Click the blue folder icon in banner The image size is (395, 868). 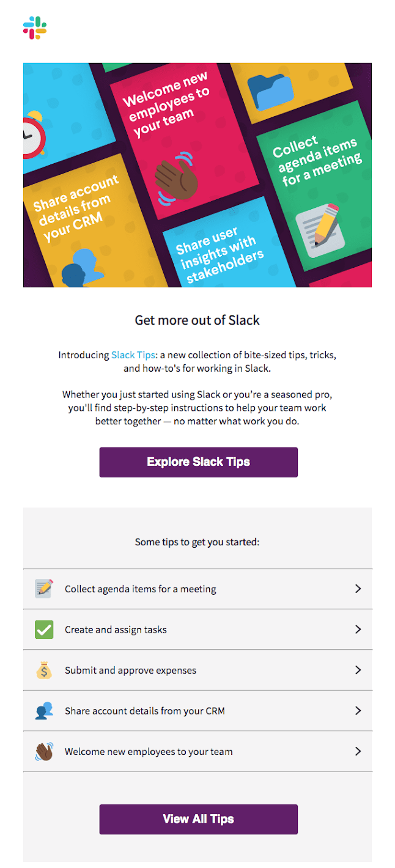click(270, 92)
